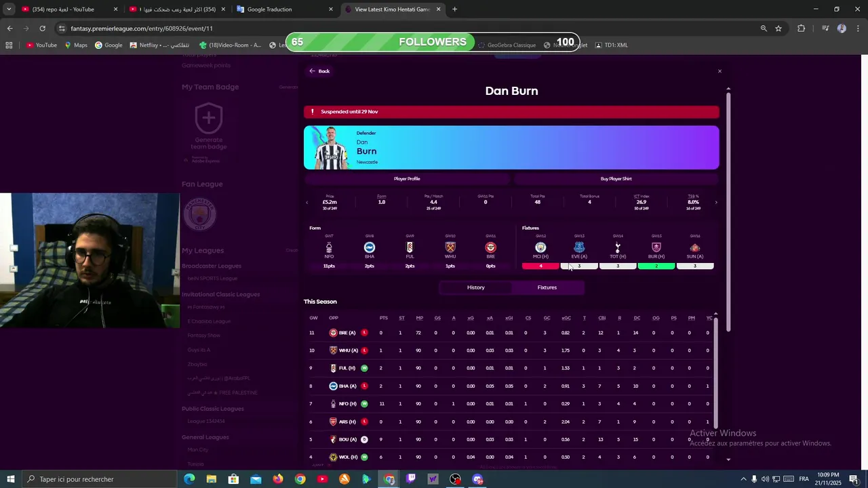Click the ARS (H) gameweek 6 row
Viewport: 868px width, 488px height.
(x=509, y=422)
